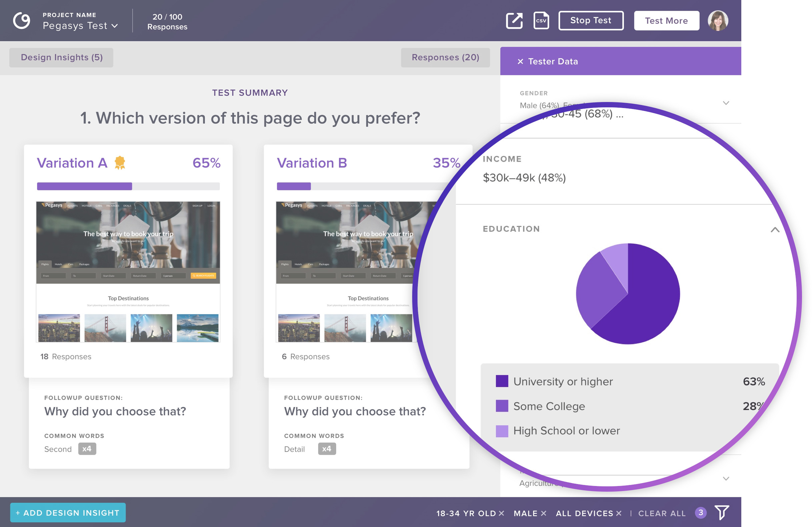The height and width of the screenshot is (527, 812).
Task: Open the filter funnel icon
Action: (722, 512)
